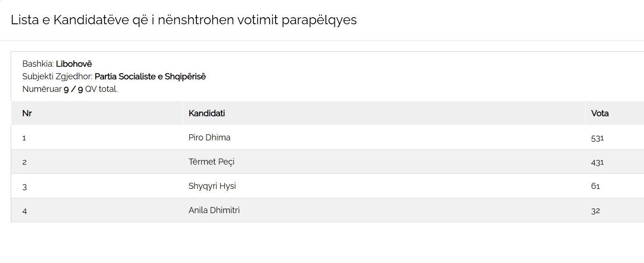Click the 61 votes cell
The image size is (644, 263).
pos(595,187)
